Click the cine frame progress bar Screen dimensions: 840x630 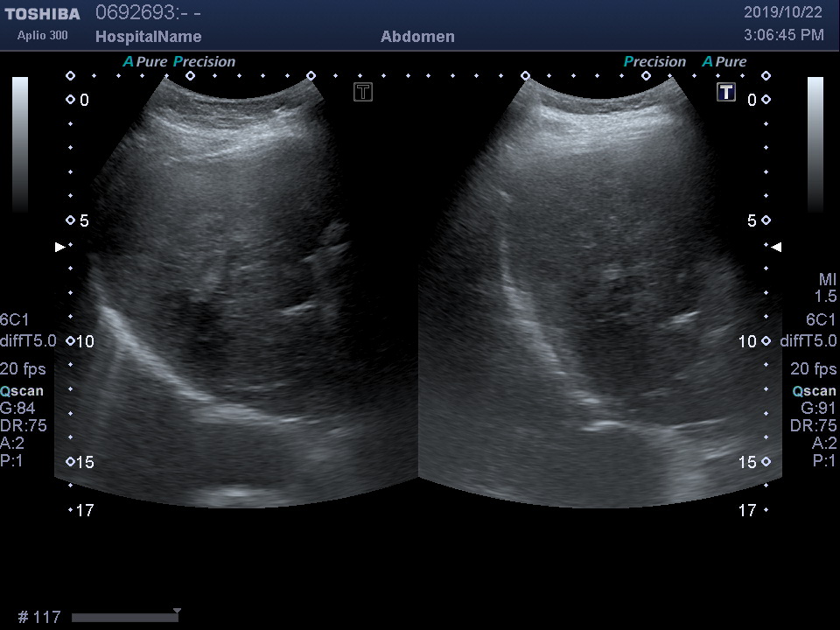pos(124,618)
